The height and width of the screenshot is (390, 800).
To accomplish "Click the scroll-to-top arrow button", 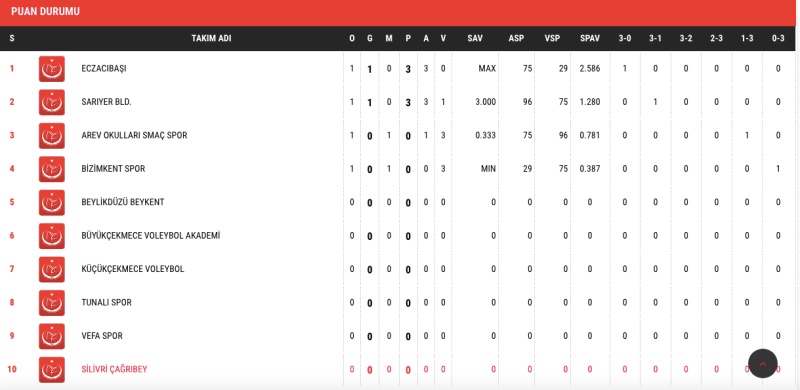I will (x=763, y=363).
